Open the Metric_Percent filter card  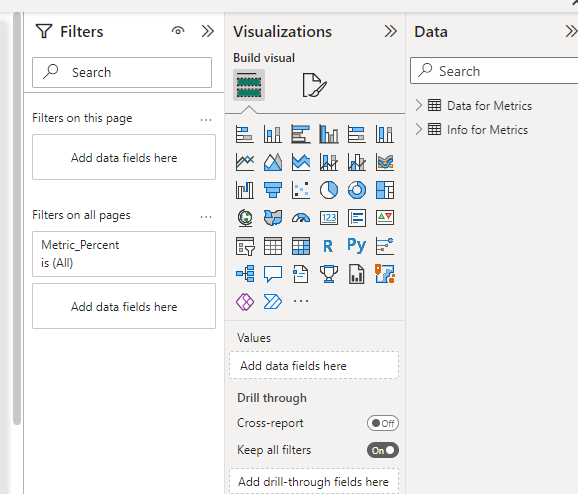pos(124,254)
